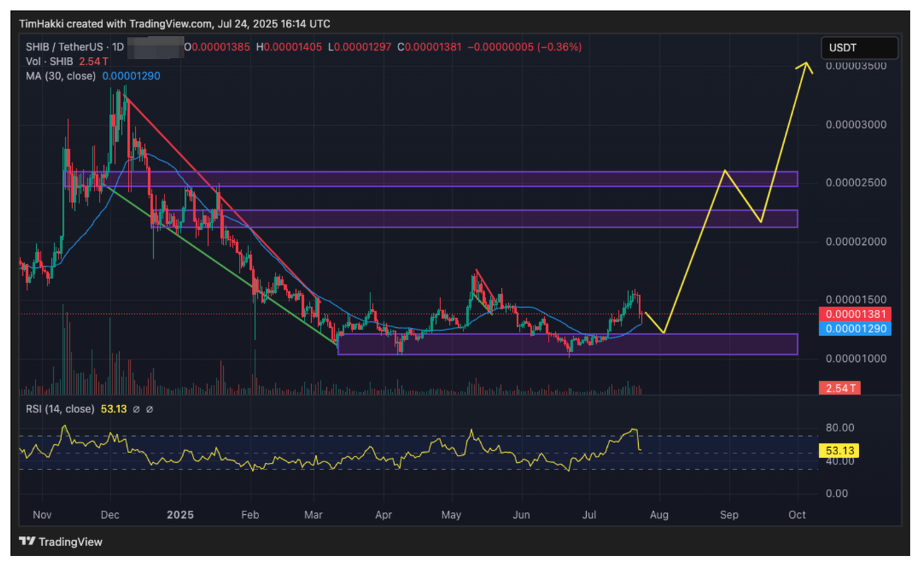Click the SHIB / TetherUS symbol title
Screen dimensions: 924x567
point(66,47)
